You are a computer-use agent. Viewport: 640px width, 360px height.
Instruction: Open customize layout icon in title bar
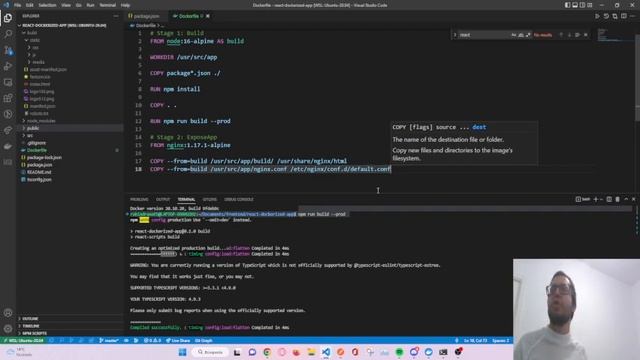590,5
